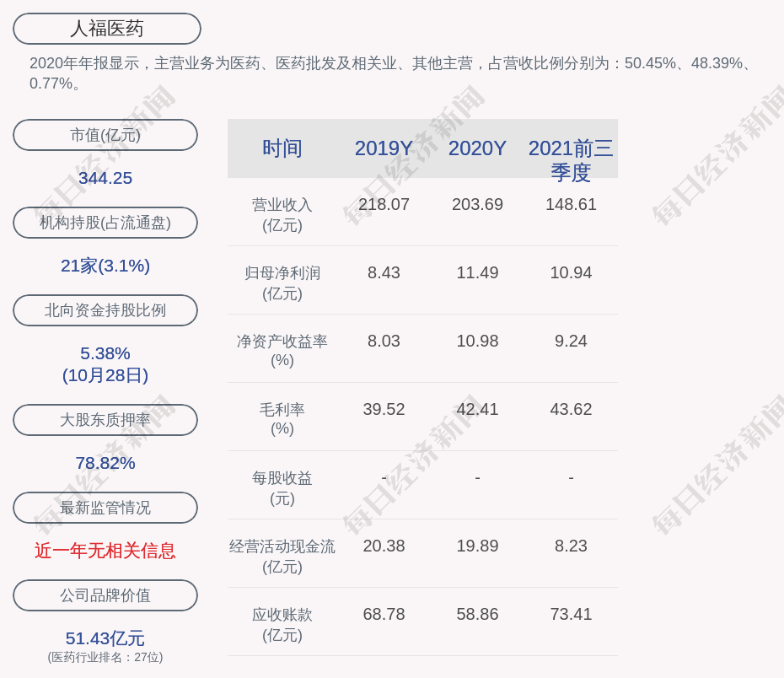Click the 经营活动现金流(亿元) row label
The width and height of the screenshot is (784, 678).
tap(282, 557)
